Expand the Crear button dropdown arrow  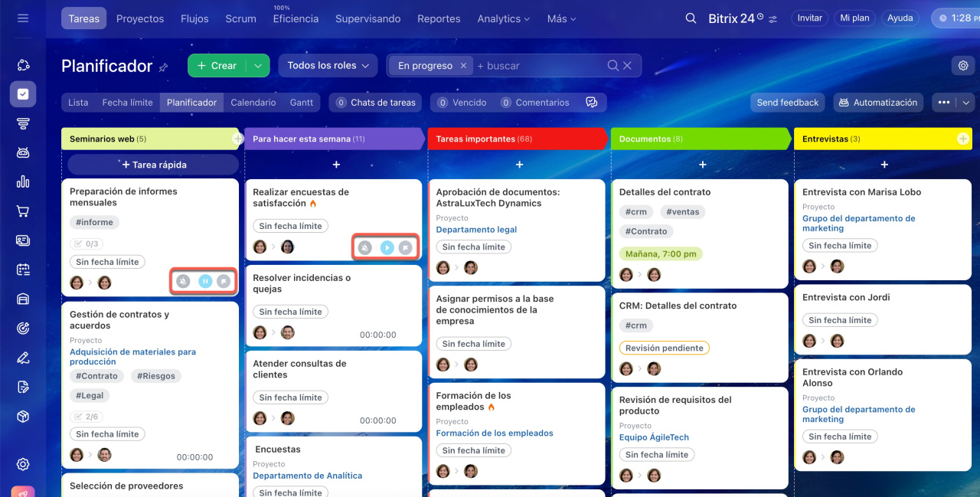tap(258, 66)
